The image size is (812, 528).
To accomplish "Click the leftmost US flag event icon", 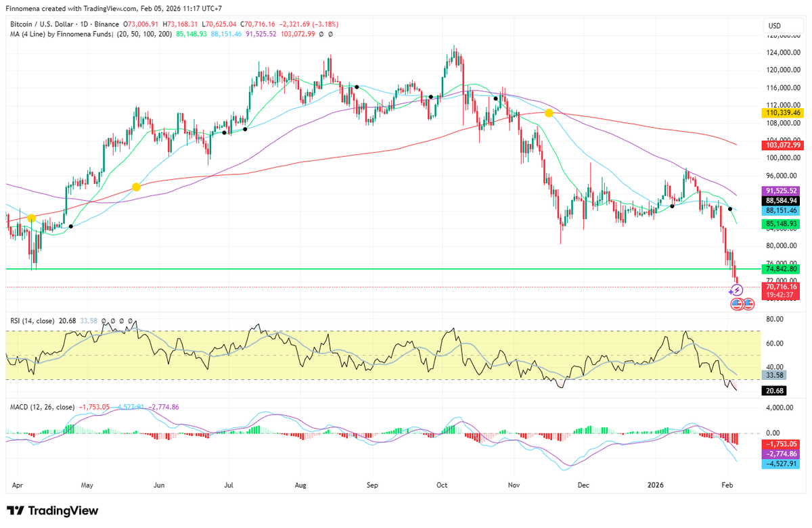I will pyautogui.click(x=737, y=304).
